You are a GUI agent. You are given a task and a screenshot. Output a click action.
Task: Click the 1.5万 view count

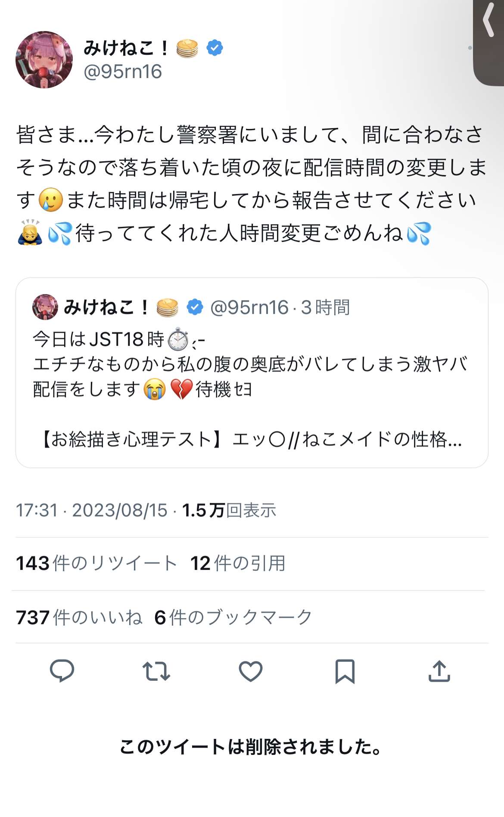(x=229, y=510)
